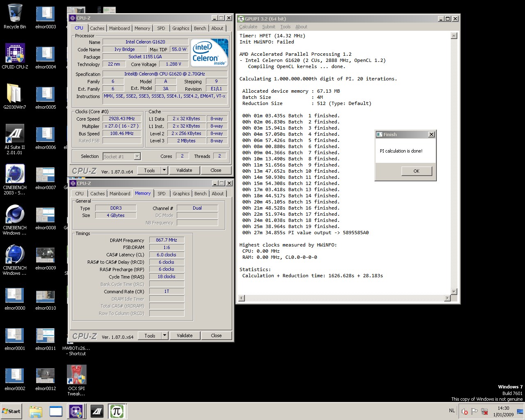Open the About menu in GPUPI
Screen dimensions: 525x420
(x=301, y=27)
